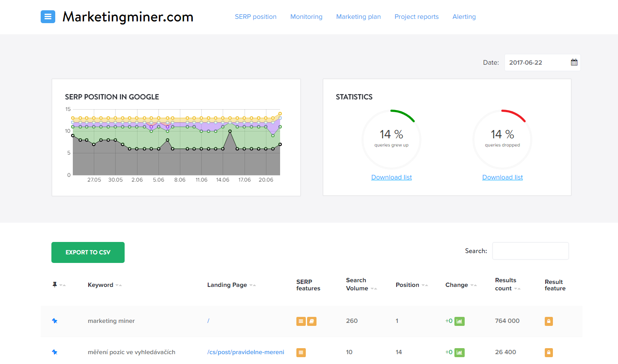Open the Marketing plan page
The image size is (618, 364).
click(x=358, y=17)
